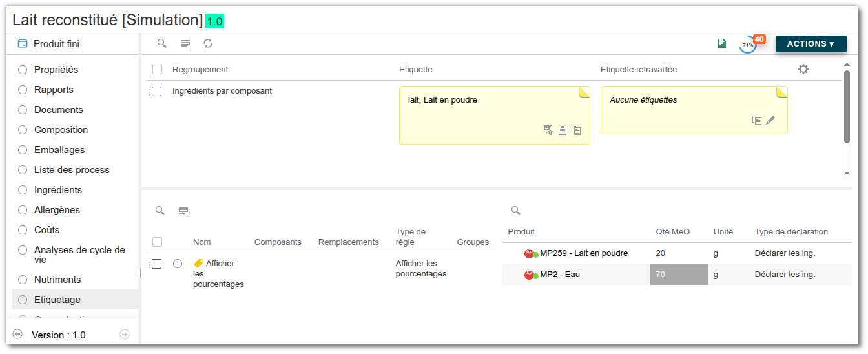Viewport: 868px width, 354px height.
Task: Click the pencil edit icon on reworked label
Action: pos(770,120)
